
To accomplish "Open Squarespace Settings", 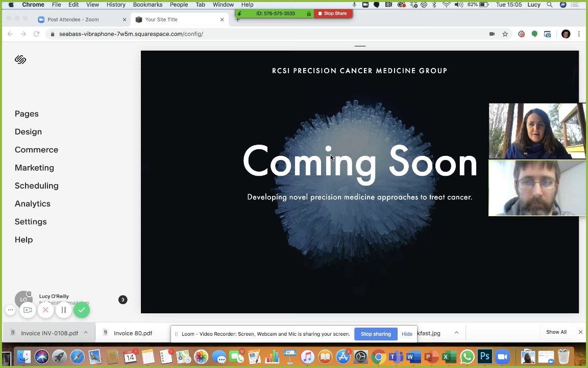I will click(31, 222).
